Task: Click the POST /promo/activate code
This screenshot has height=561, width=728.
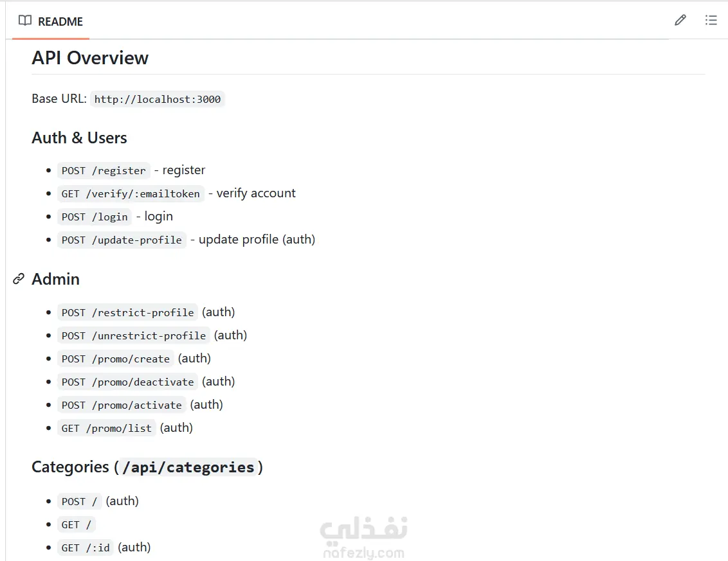Action: 122,405
